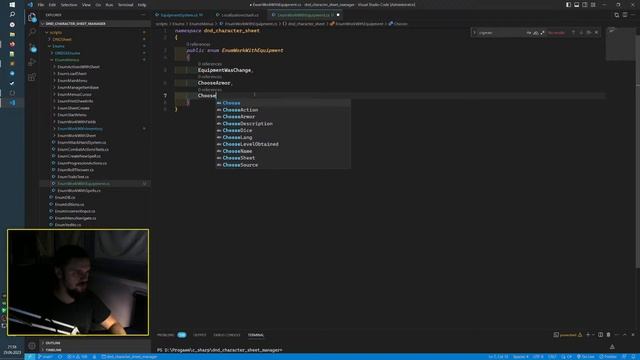
Task: Select ChooseAction from suggestion list
Action: pyautogui.click(x=283, y=110)
